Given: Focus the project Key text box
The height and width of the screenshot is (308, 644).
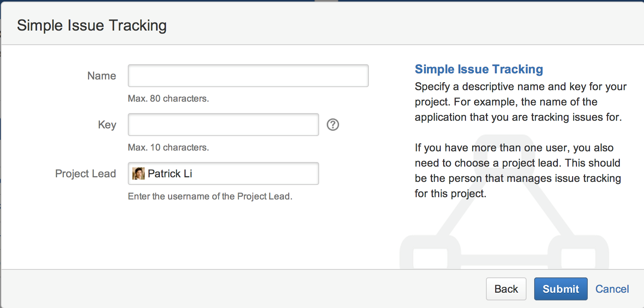Looking at the screenshot, I should (x=223, y=125).
